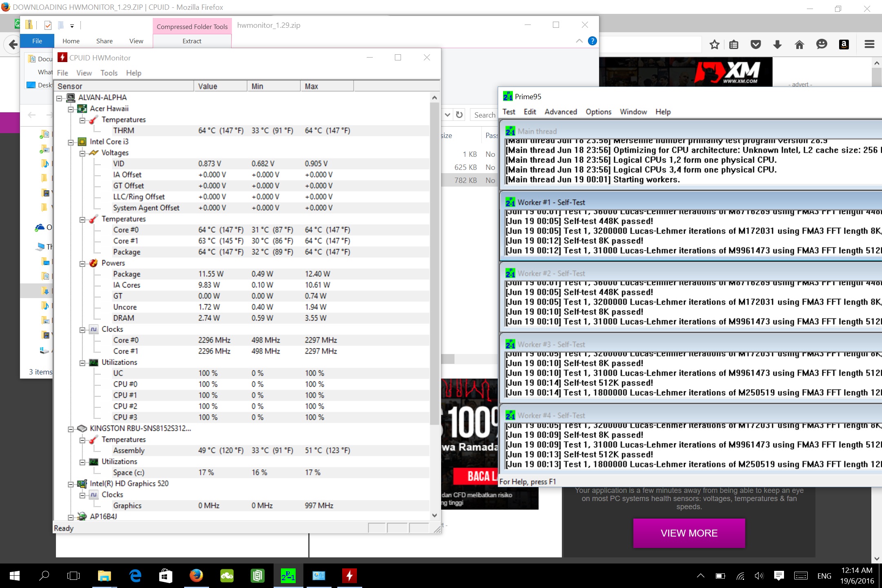Click the Worker #4 Self-Test window icon
882x588 pixels.
point(510,415)
